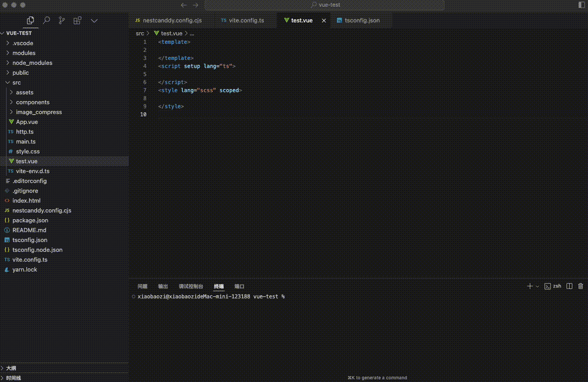
Task: Expand the .vscode folder
Action: 64,43
